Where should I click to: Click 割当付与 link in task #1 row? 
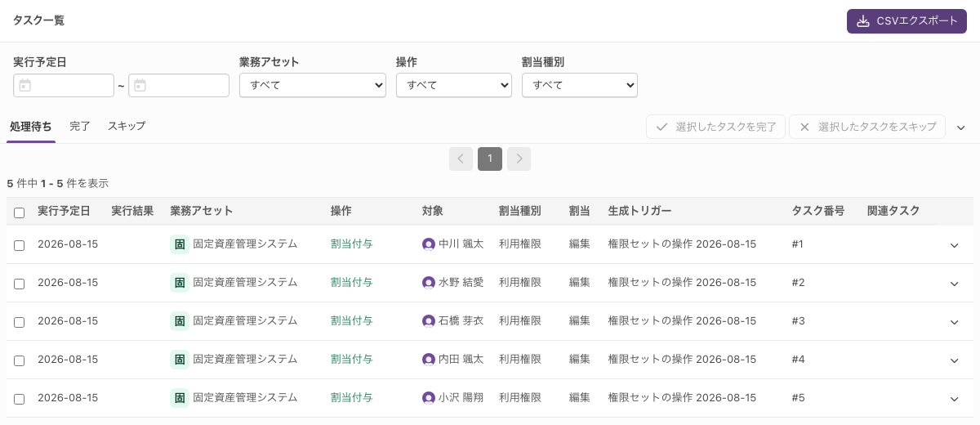[x=352, y=244]
